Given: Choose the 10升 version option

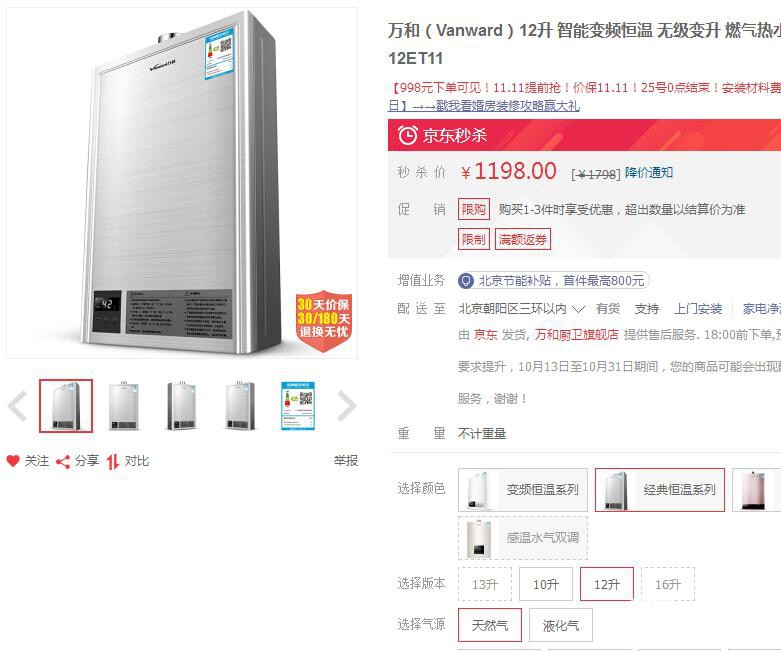Looking at the screenshot, I should [x=546, y=584].
